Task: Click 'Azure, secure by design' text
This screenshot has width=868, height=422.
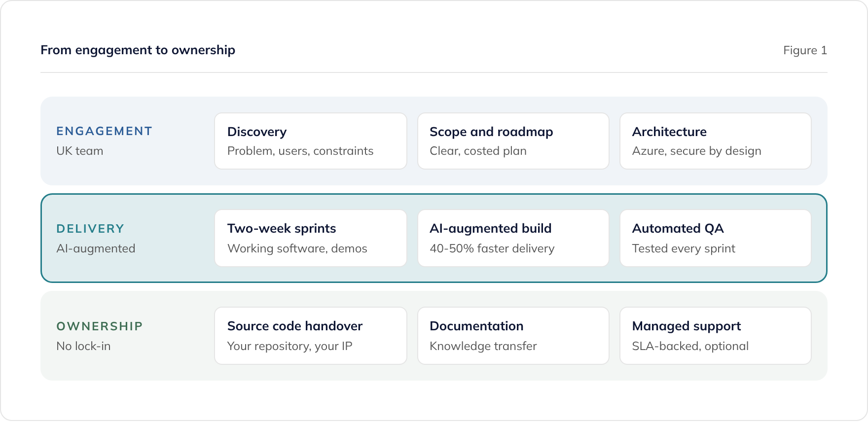Action: [x=697, y=151]
